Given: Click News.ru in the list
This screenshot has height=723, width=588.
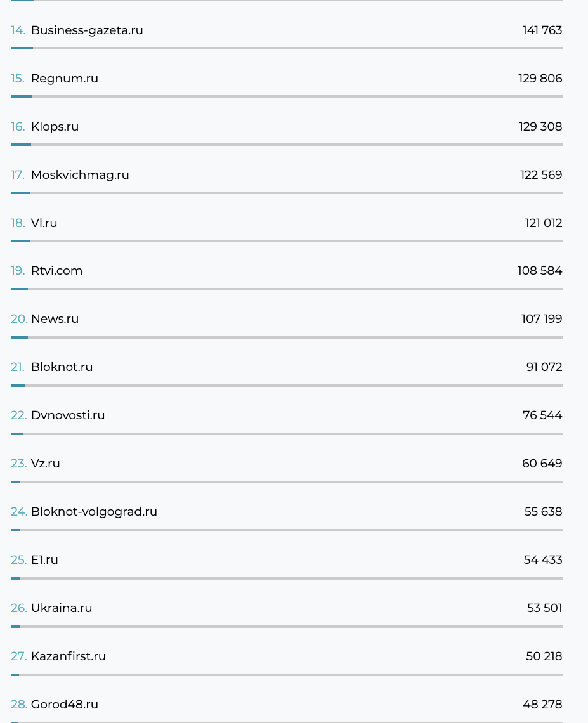Looking at the screenshot, I should click(55, 319).
